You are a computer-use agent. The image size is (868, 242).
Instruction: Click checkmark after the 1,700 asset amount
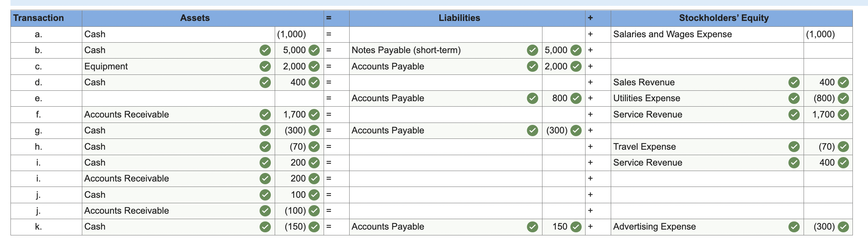[x=314, y=114]
